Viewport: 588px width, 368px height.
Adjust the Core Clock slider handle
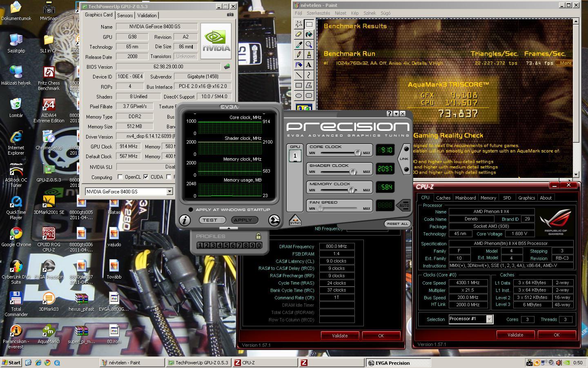point(358,153)
